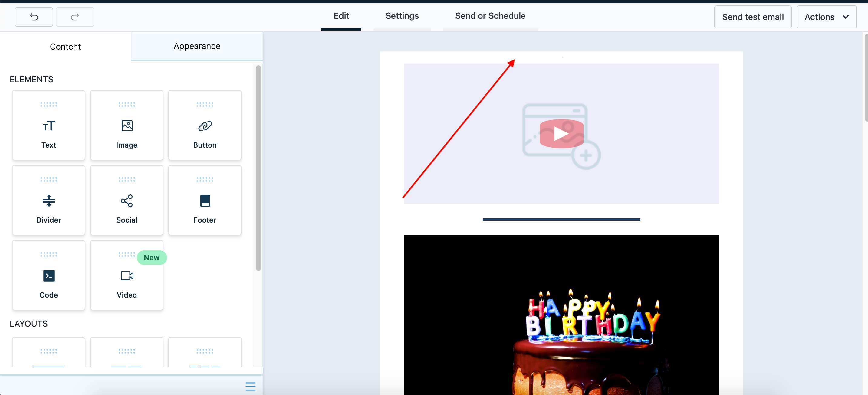Click the undo arrow button
868x395 pixels.
tap(34, 17)
